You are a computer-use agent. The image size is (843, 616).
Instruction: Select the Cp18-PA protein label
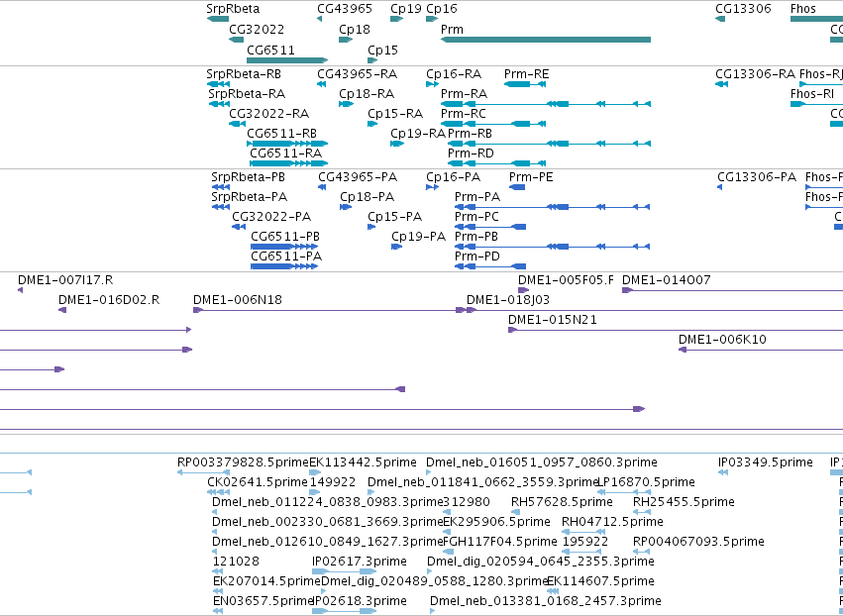tap(367, 197)
